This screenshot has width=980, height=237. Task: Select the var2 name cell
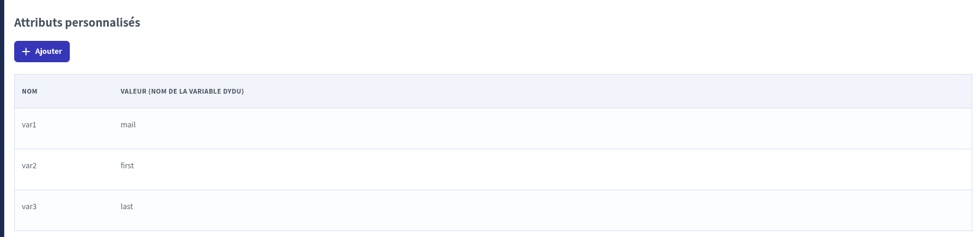(29, 166)
